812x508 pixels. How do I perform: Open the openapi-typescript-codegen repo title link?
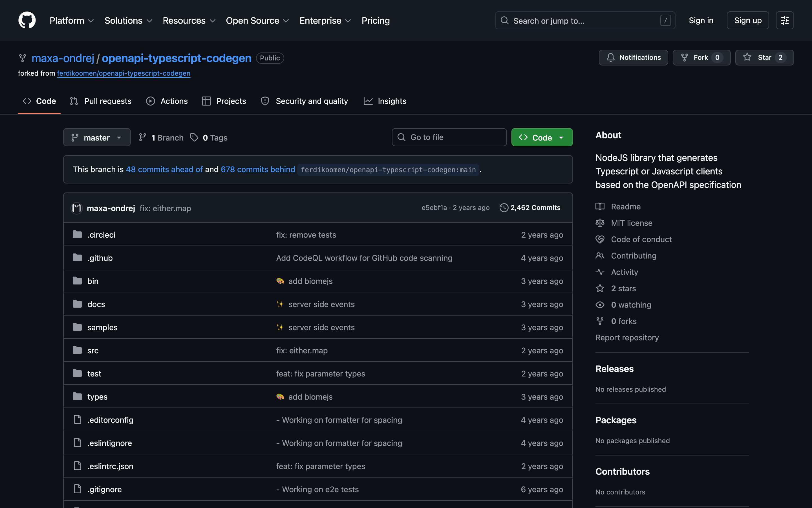(x=176, y=58)
